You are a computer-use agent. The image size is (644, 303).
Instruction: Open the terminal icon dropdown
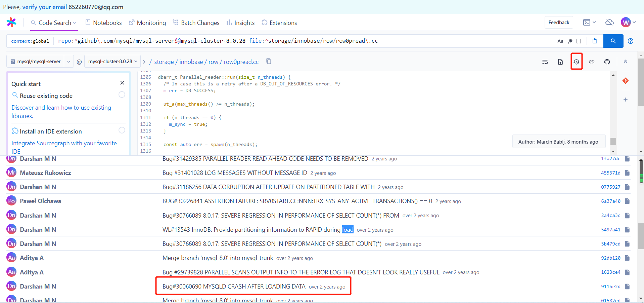(590, 23)
